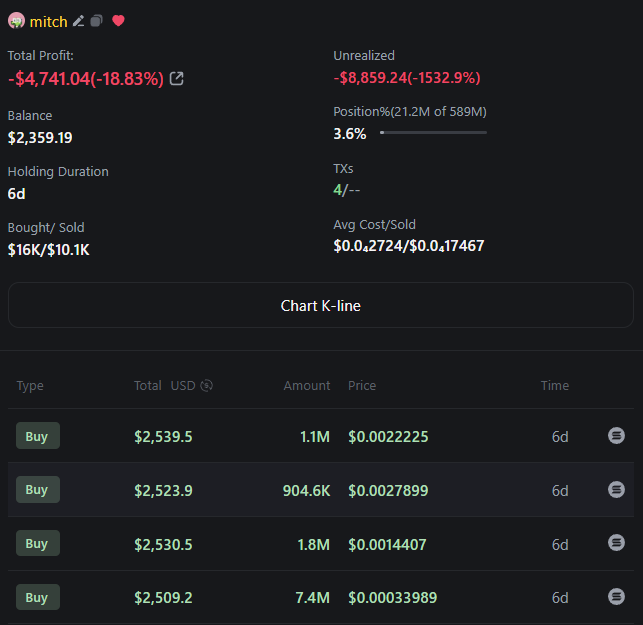
Task: Click the $2,509.2 total cell
Action: [x=163, y=598]
